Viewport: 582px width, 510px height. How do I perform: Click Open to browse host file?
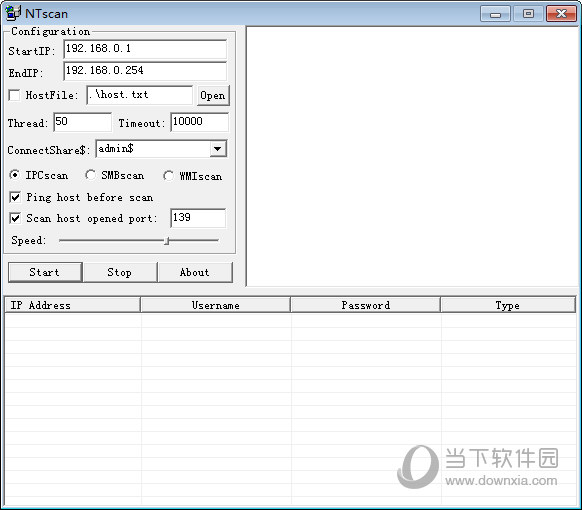pyautogui.click(x=213, y=95)
